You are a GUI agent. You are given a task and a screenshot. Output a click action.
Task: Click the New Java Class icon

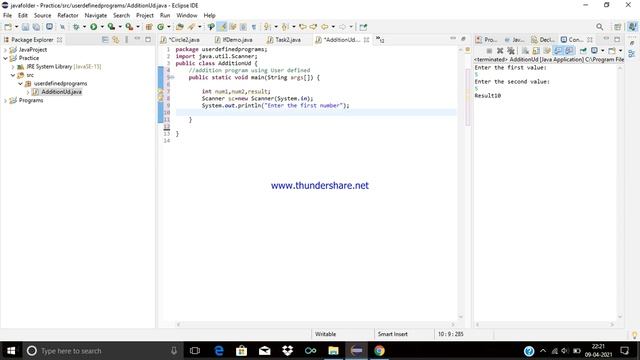click(x=160, y=27)
